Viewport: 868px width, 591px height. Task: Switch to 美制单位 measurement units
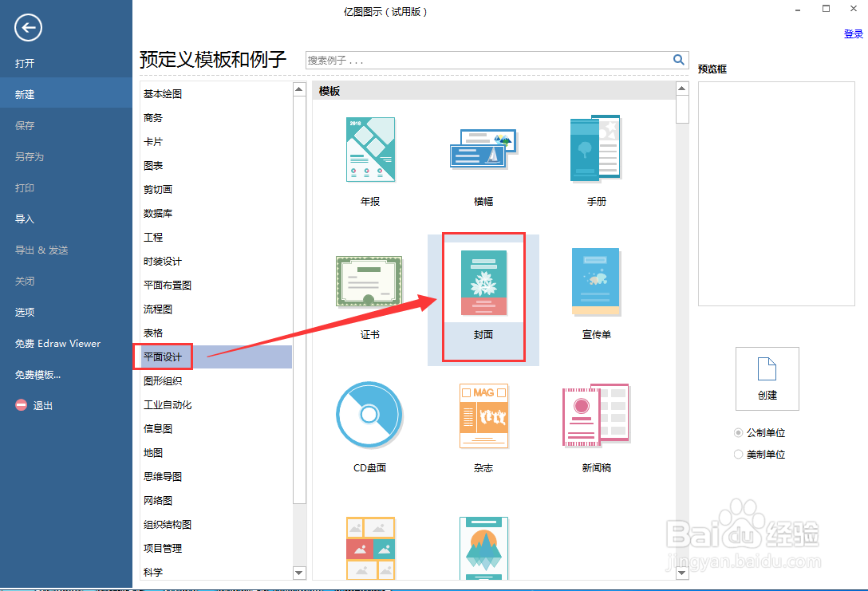pos(738,452)
